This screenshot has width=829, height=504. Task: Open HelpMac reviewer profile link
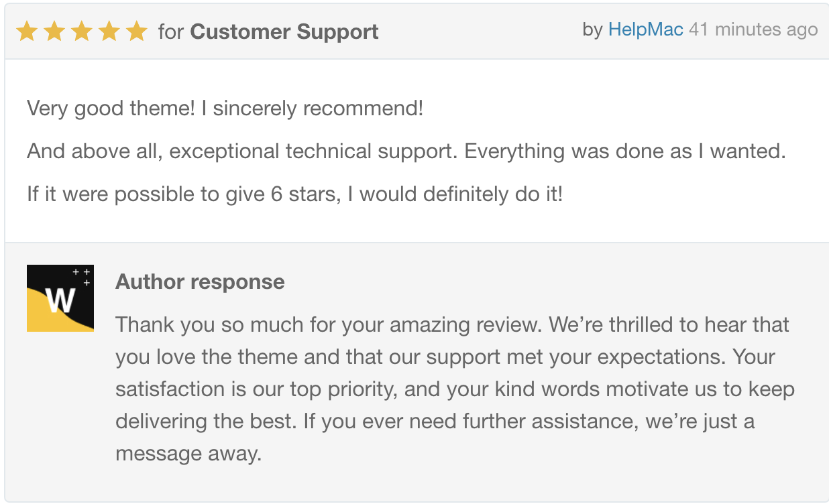(645, 29)
